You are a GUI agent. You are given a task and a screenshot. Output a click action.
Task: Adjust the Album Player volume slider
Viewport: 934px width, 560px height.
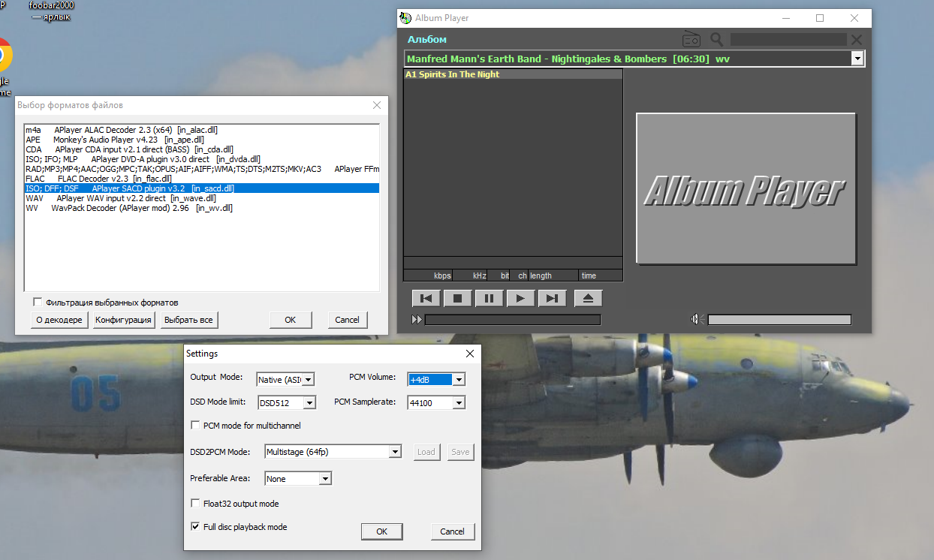(779, 320)
